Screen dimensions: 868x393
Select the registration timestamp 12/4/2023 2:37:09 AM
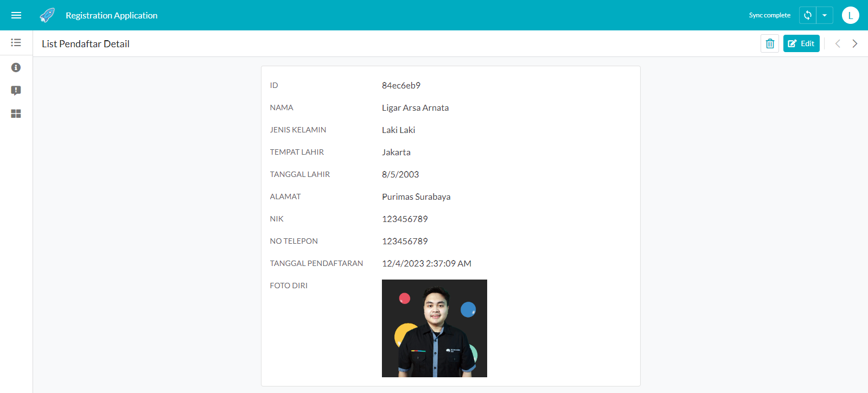(x=426, y=263)
